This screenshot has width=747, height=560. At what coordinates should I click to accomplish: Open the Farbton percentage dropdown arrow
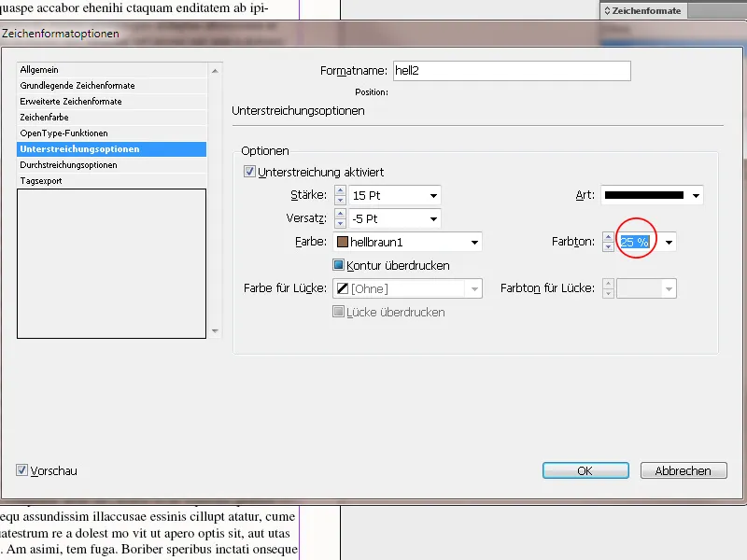click(x=669, y=242)
